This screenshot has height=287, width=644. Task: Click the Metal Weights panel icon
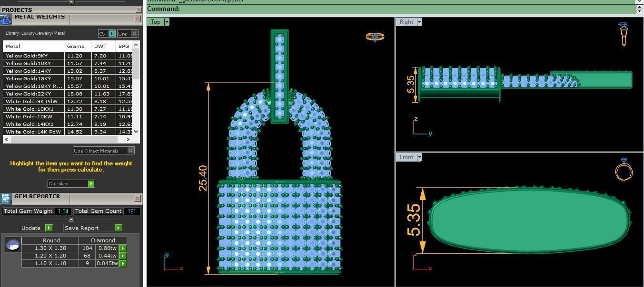click(x=5, y=19)
